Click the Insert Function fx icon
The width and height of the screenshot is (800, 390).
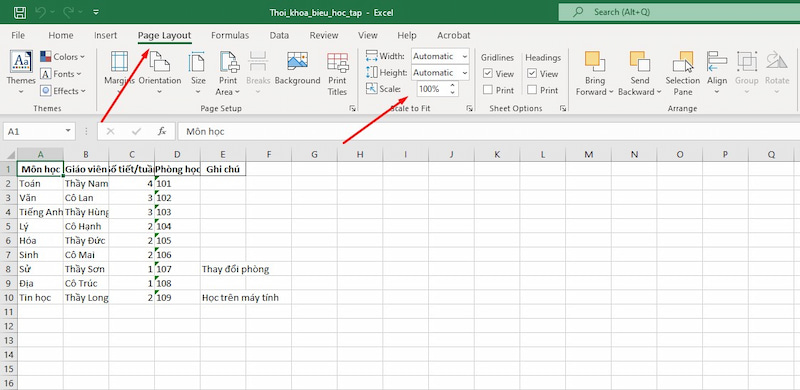162,131
